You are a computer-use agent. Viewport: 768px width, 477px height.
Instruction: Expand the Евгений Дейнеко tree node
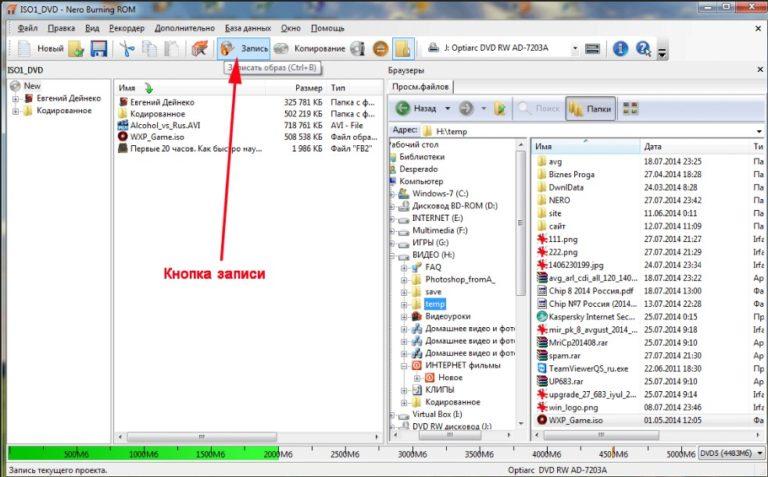coord(16,98)
